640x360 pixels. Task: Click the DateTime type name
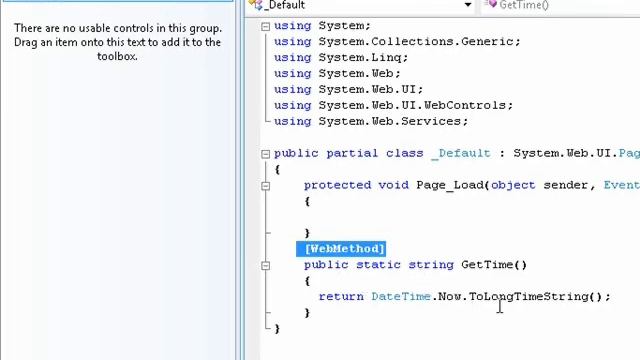[x=401, y=297]
